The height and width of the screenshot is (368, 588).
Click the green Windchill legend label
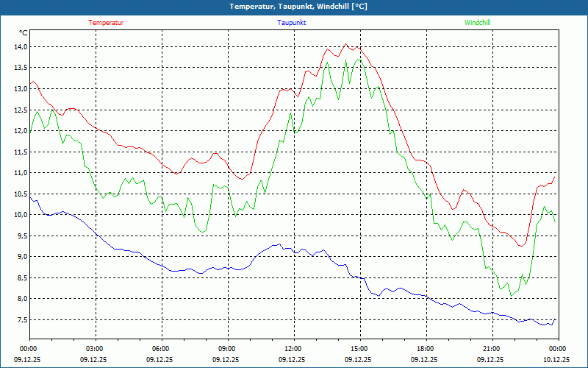click(x=477, y=23)
